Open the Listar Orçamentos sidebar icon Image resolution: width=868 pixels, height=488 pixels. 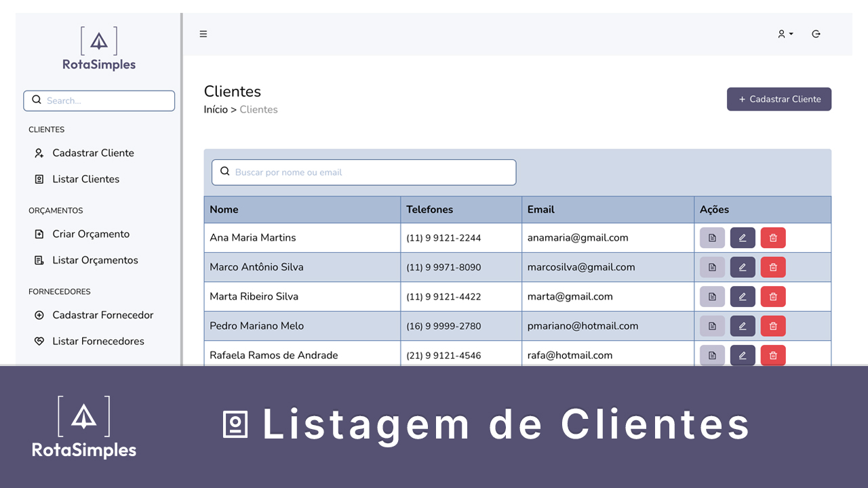[40, 260]
